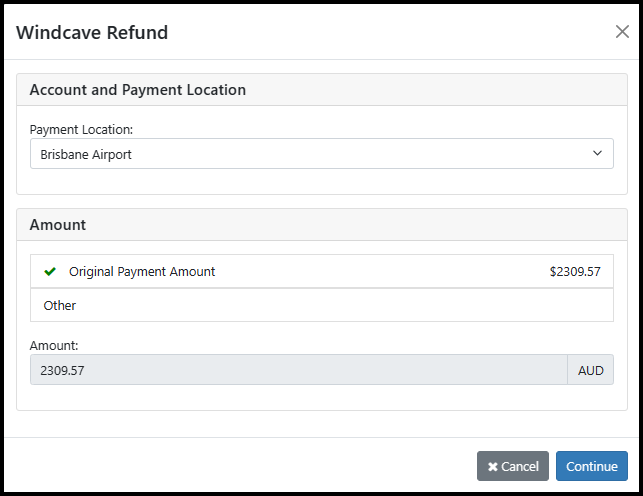643x496 pixels.
Task: Click the Windcave Refund title
Action: pyautogui.click(x=92, y=32)
